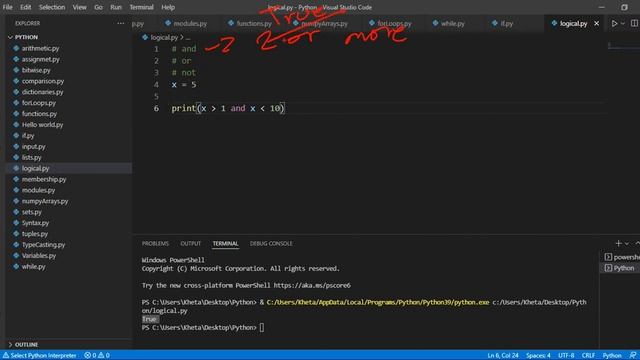Viewport: 640px width, 360px height.
Task: Open the Terminal menu
Action: (141, 7)
